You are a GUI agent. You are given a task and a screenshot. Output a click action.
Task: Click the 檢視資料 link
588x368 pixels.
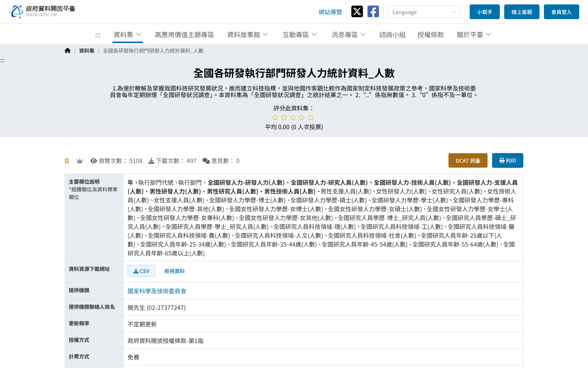(175, 271)
